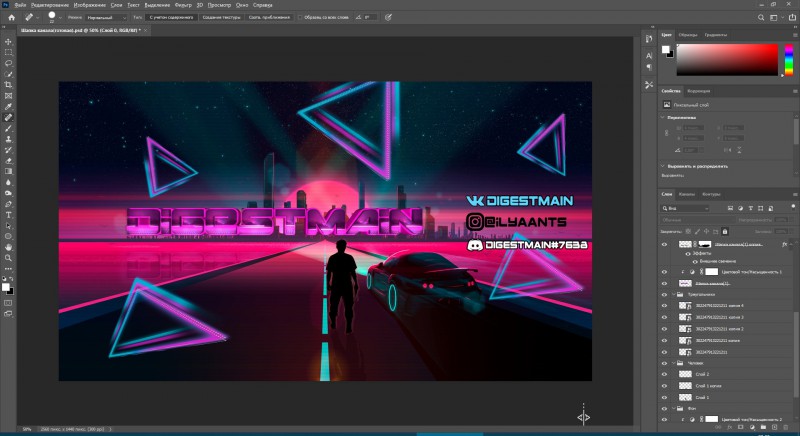Select the Path Selection tool

point(8,225)
